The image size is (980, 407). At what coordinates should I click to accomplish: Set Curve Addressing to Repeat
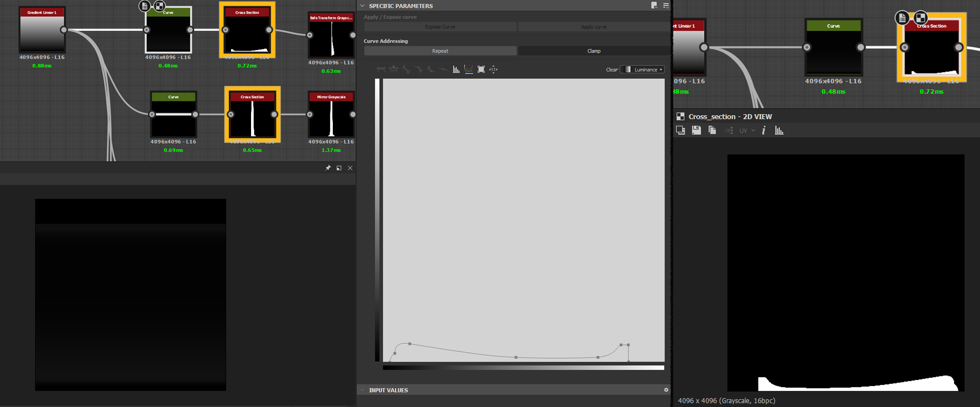[440, 51]
